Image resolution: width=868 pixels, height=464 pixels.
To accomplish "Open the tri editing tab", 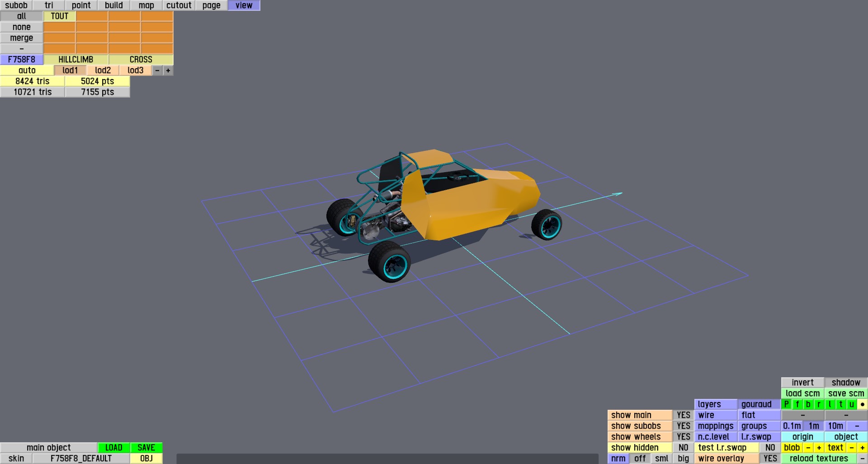I will tap(49, 5).
